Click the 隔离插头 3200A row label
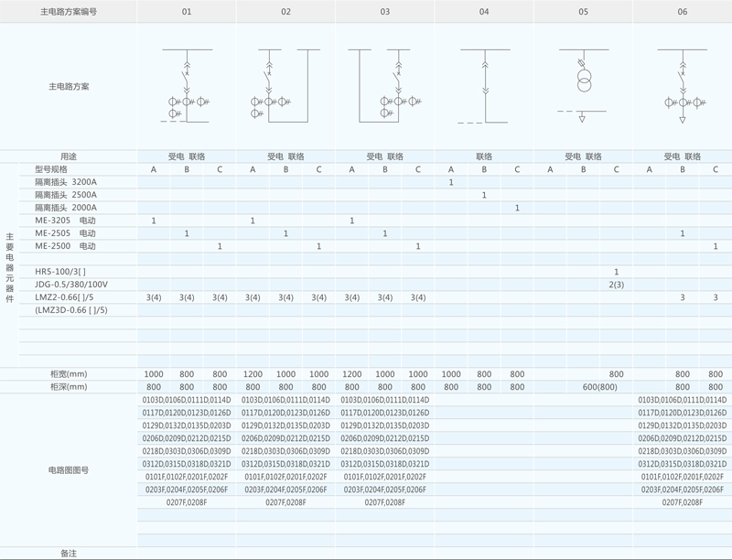Image resolution: width=732 pixels, height=560 pixels. tap(65, 182)
